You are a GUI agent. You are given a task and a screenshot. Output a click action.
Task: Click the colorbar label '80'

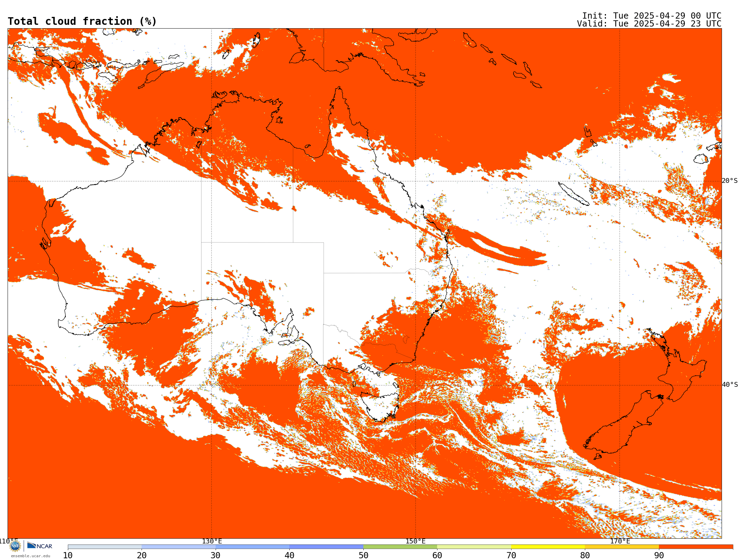[x=585, y=555]
